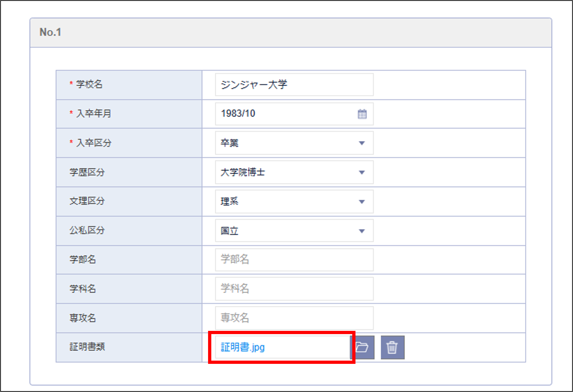Expand the 文理区分 dropdown arrow

click(362, 202)
